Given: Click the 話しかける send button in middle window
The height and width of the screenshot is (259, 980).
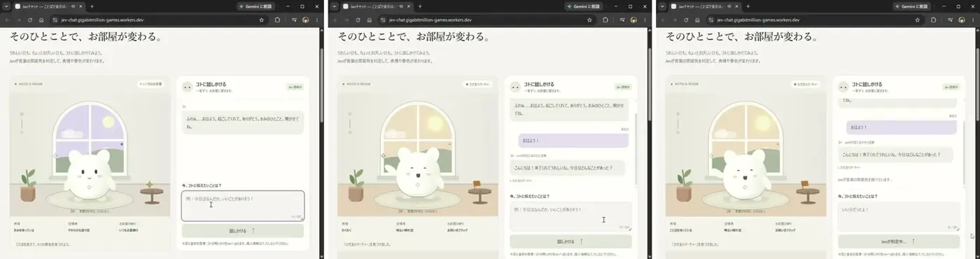Looking at the screenshot, I should pyautogui.click(x=570, y=241).
